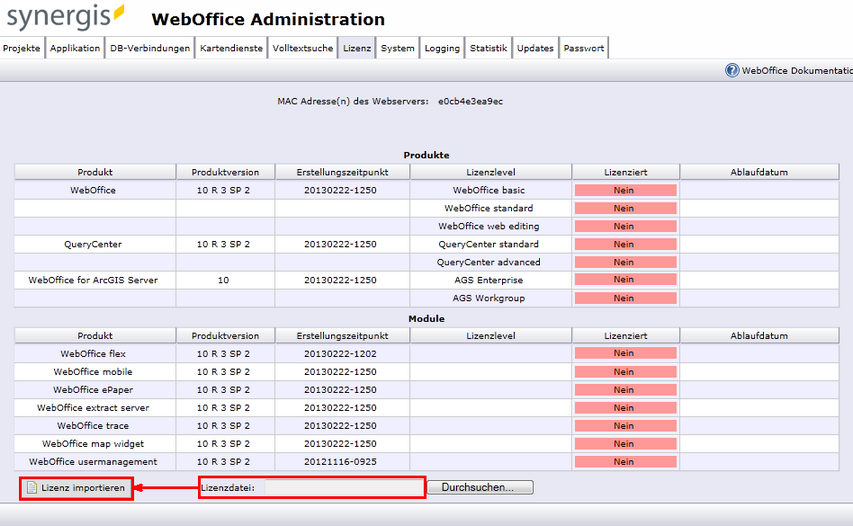Click the QueryCenter standard license level
The width and height of the screenshot is (853, 526).
tap(489, 244)
